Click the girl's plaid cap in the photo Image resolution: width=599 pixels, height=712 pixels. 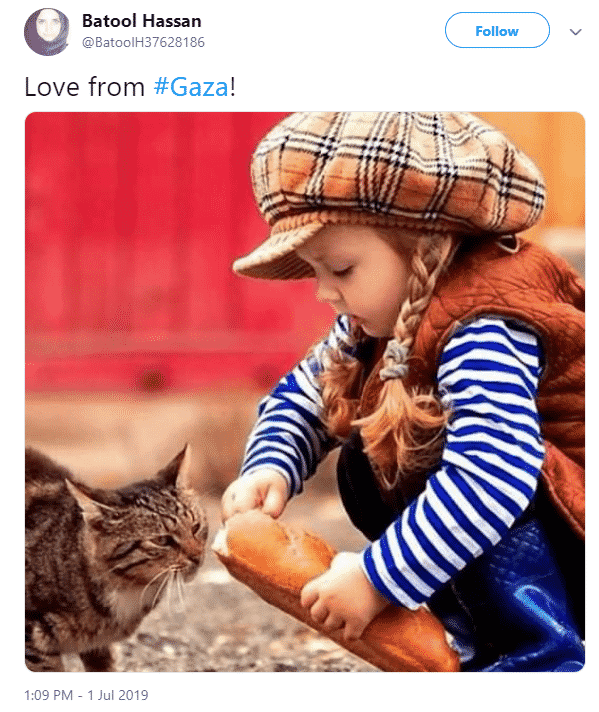click(391, 186)
